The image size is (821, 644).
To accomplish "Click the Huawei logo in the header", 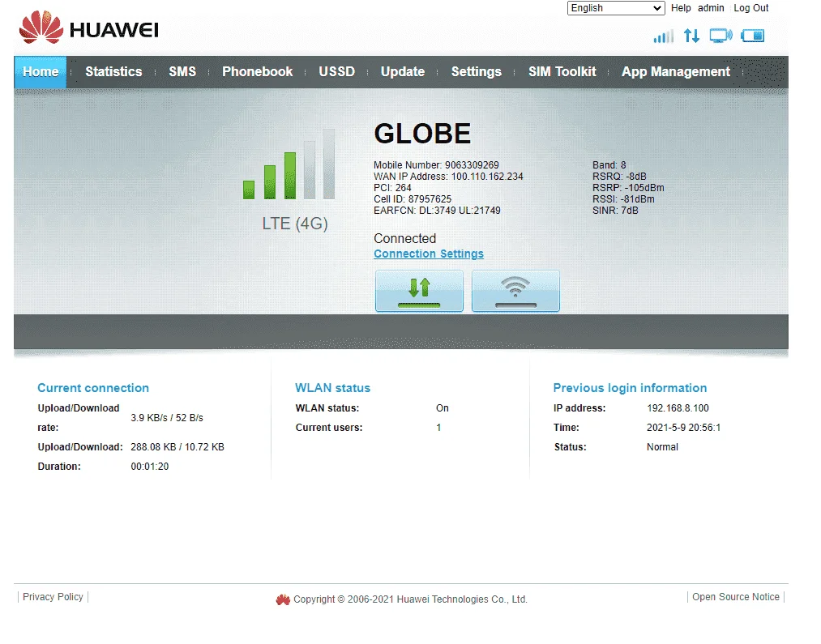I will [x=88, y=28].
